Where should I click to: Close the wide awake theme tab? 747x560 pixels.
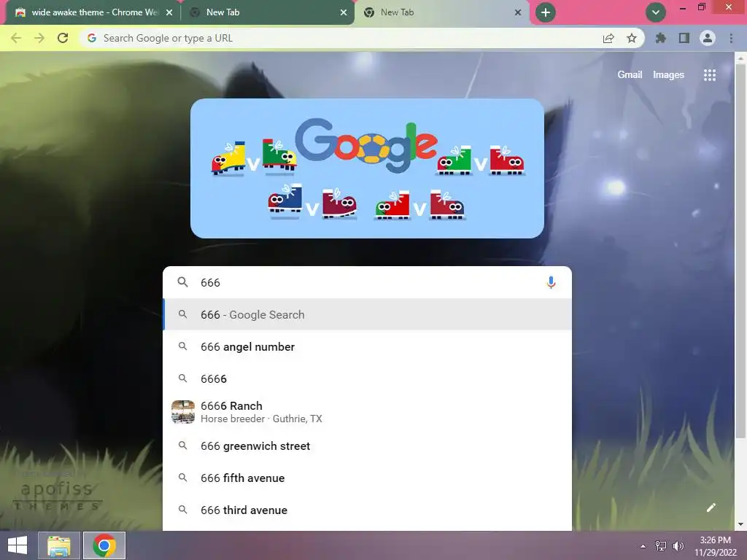(169, 13)
